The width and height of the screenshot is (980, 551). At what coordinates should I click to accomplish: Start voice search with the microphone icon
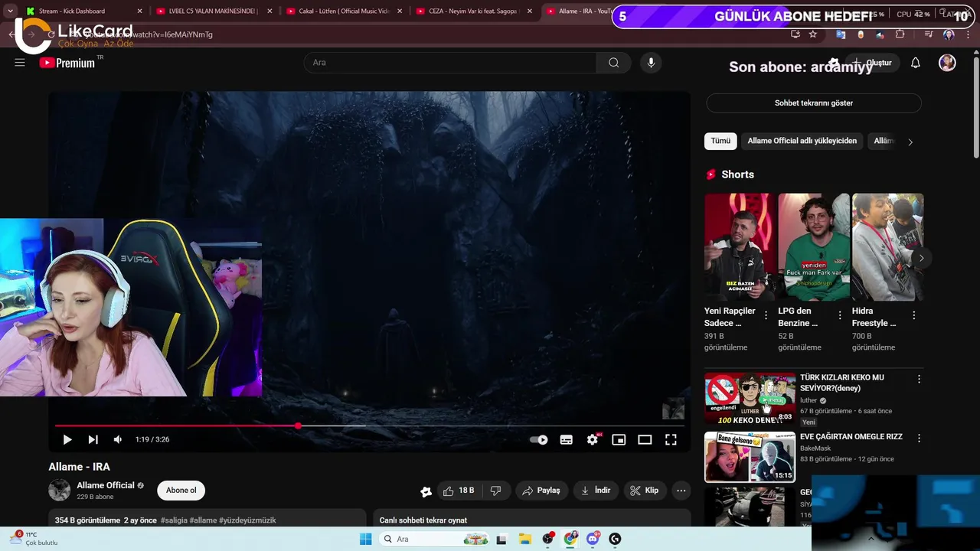point(651,63)
